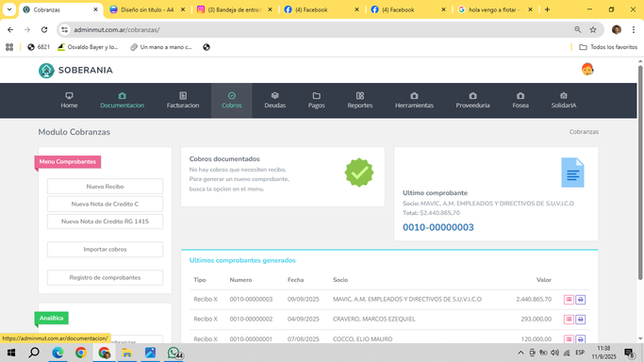Focus the address bar URL
This screenshot has width=644, height=362.
click(117, 29)
